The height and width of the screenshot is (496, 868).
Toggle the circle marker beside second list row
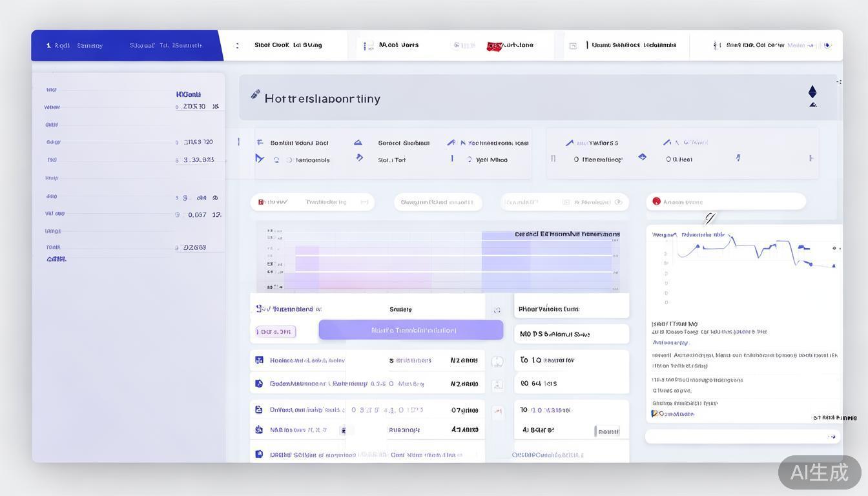tap(497, 386)
